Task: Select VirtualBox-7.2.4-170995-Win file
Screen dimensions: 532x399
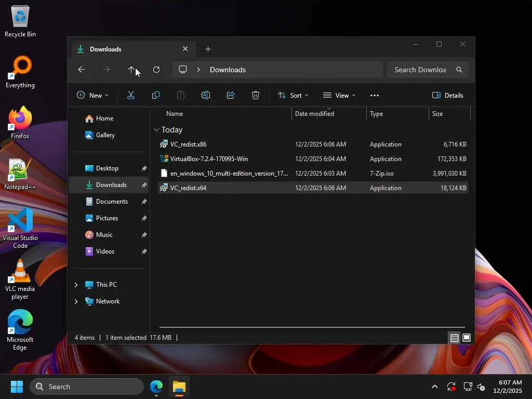Action: click(209, 159)
